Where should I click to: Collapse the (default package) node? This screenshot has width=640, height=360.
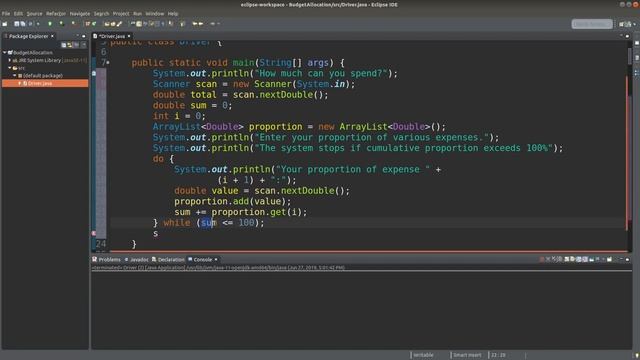[15, 76]
